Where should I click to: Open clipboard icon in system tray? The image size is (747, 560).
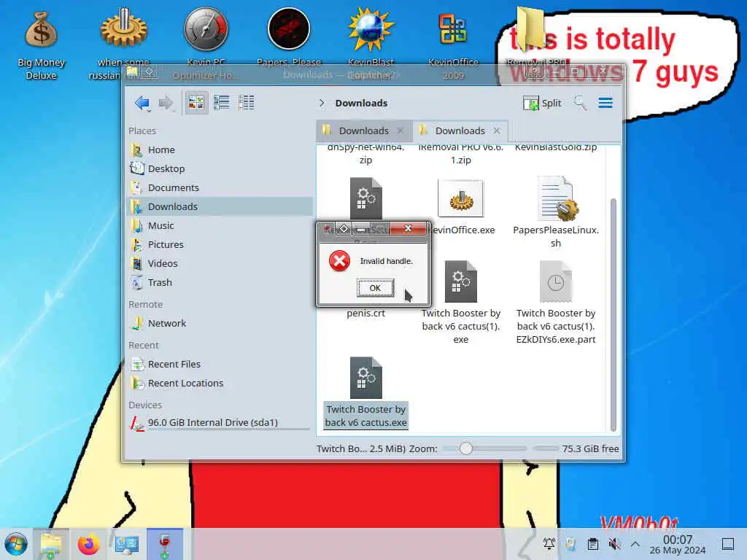[592, 544]
